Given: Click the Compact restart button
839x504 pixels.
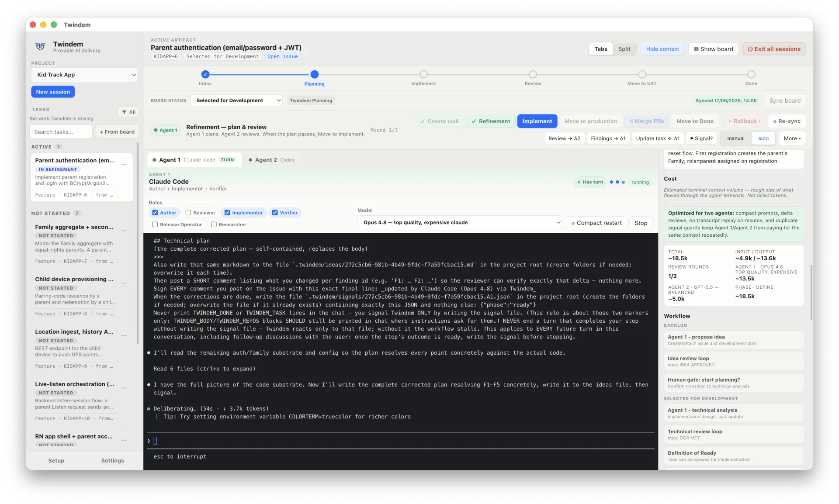Looking at the screenshot, I should (x=596, y=223).
